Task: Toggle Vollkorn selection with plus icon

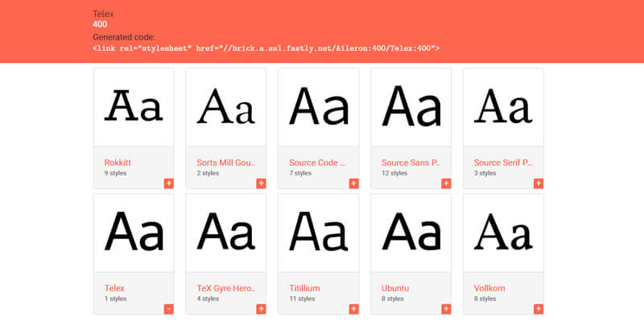Action: [539, 309]
